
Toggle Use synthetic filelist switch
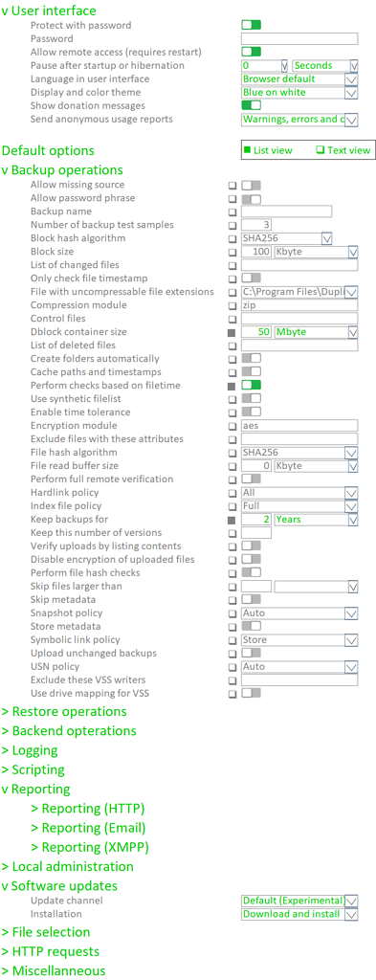[251, 398]
